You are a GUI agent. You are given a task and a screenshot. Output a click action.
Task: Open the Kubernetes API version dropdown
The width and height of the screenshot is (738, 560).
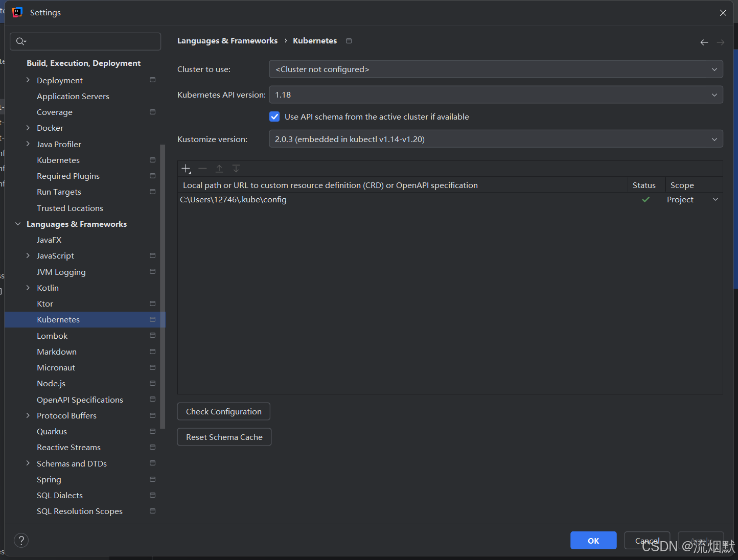496,95
